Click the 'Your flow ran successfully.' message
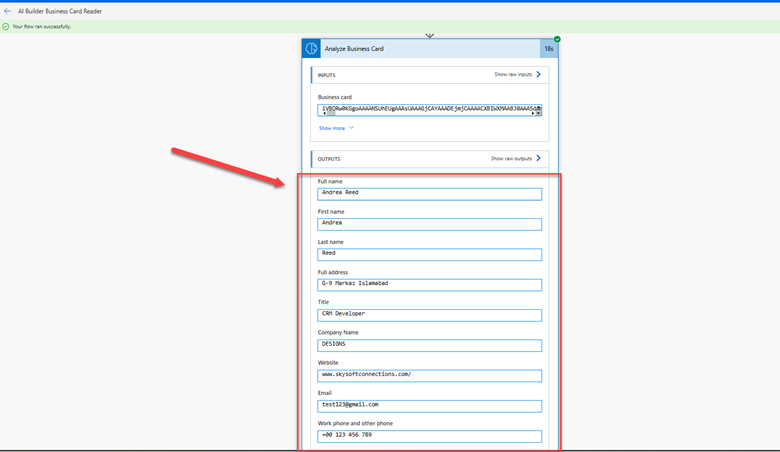 click(x=42, y=26)
